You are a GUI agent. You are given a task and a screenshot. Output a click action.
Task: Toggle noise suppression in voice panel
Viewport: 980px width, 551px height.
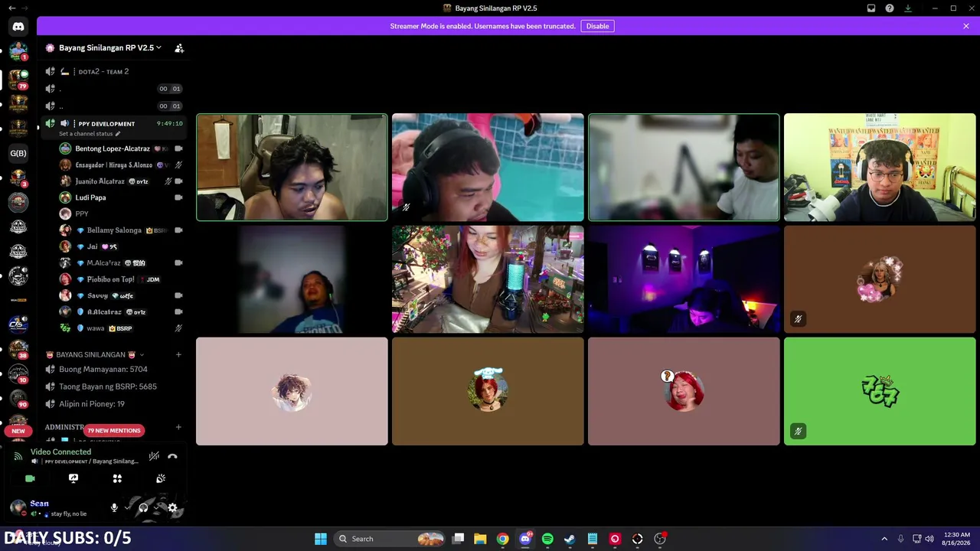pos(154,456)
